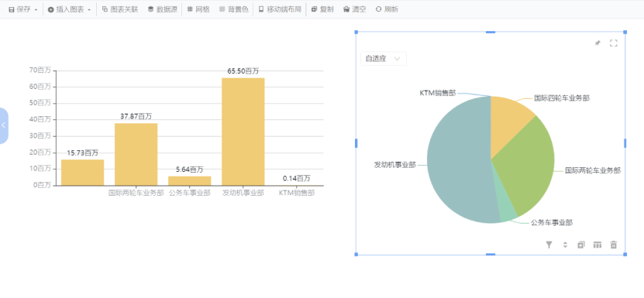Pin the pie chart widget

click(x=598, y=43)
